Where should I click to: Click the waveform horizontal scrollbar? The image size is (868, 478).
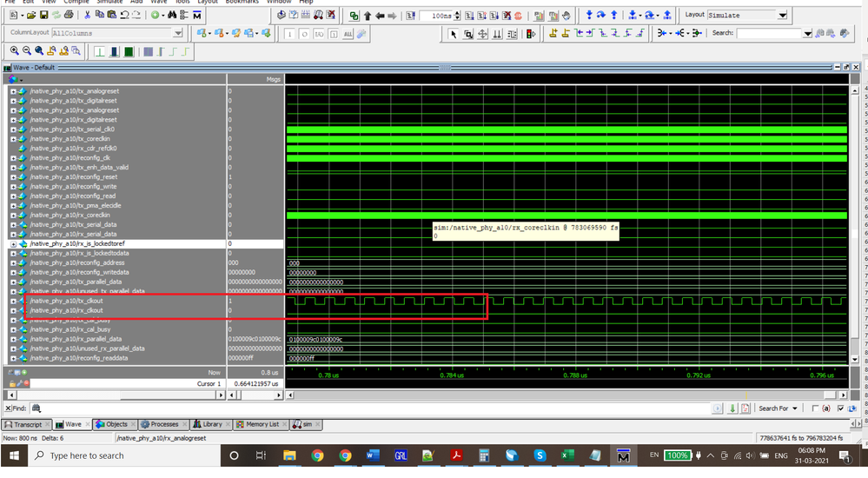565,395
